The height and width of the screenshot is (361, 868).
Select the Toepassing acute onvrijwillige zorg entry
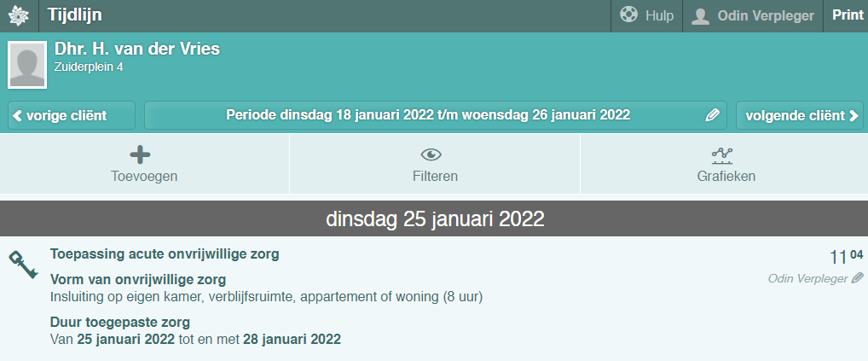[x=165, y=253]
